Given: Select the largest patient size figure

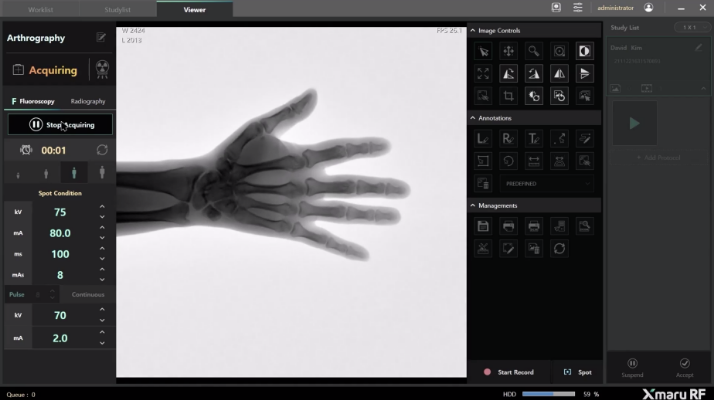Looking at the screenshot, I should [x=102, y=173].
